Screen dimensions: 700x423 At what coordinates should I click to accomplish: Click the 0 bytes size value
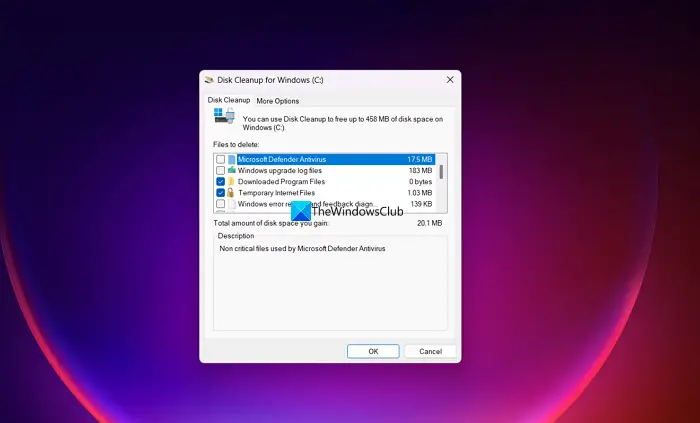click(x=421, y=182)
